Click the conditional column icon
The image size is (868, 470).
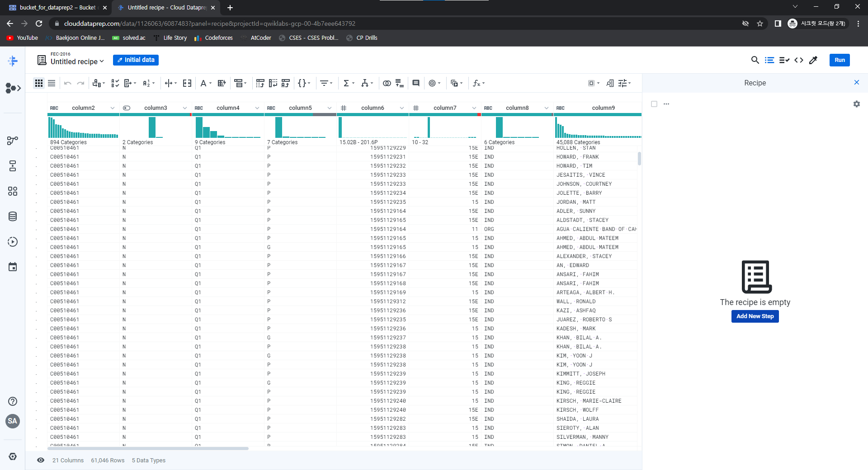222,83
